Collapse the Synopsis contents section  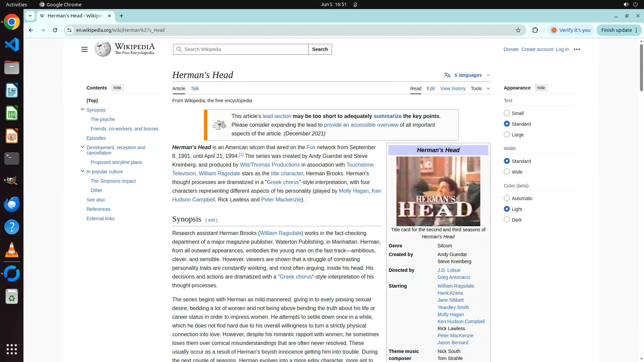point(83,110)
